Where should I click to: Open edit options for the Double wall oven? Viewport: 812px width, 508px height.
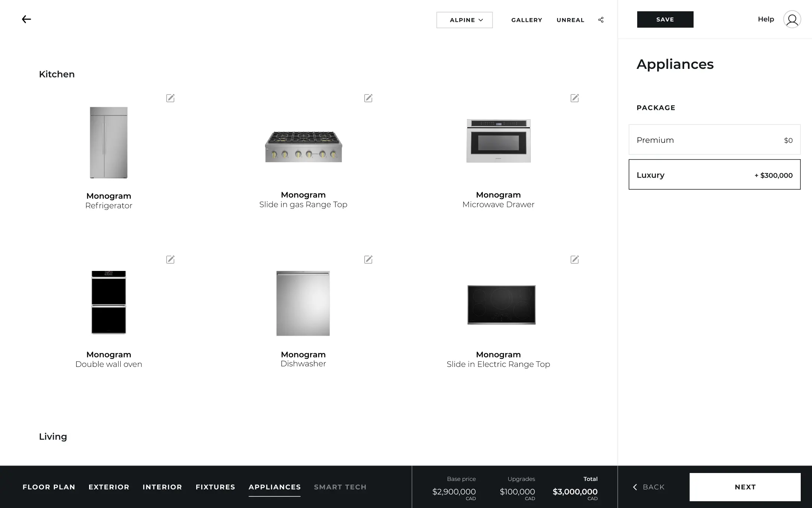[170, 259]
